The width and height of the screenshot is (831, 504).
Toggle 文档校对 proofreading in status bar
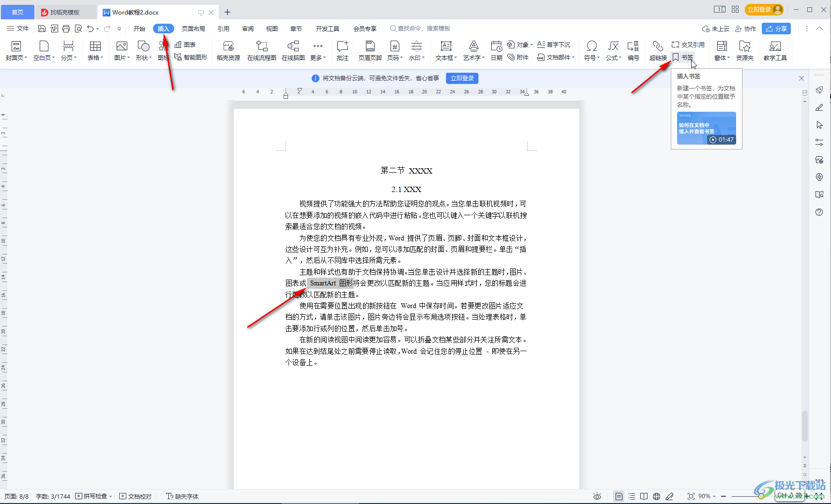pos(136,496)
